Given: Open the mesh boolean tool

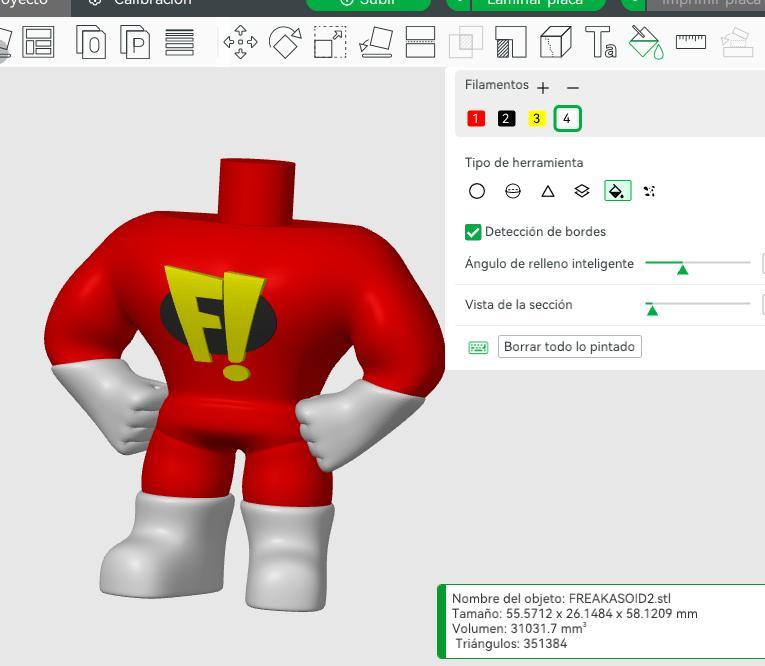Looking at the screenshot, I should point(465,42).
